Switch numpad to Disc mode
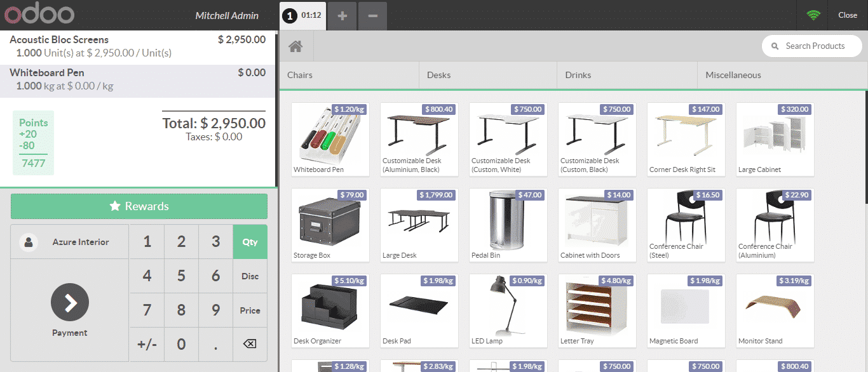The image size is (868, 372). 250,276
